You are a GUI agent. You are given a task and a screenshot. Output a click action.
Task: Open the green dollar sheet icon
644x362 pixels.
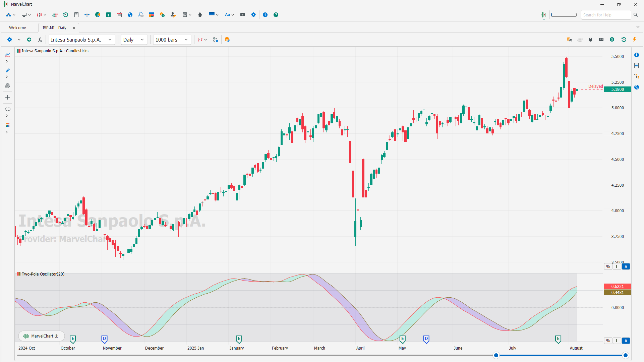point(108,15)
